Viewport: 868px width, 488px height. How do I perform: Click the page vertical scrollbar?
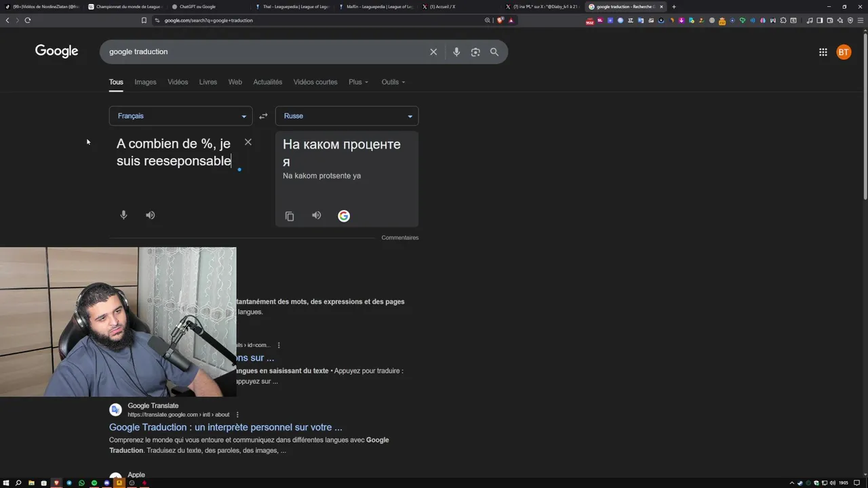click(865, 115)
